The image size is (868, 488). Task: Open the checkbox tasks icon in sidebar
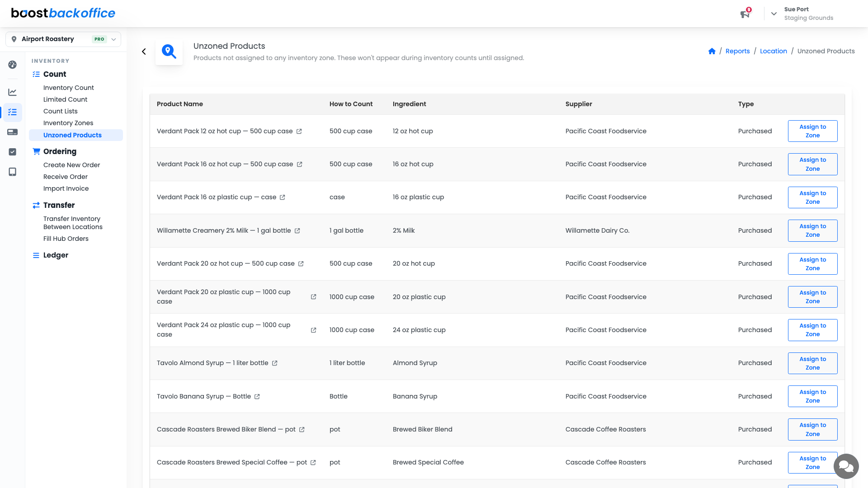(13, 152)
